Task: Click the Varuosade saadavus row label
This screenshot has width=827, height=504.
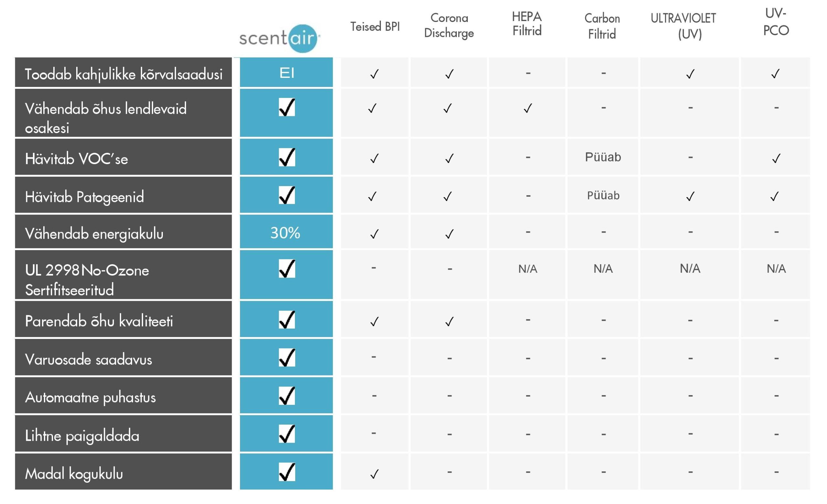Action: coord(123,357)
